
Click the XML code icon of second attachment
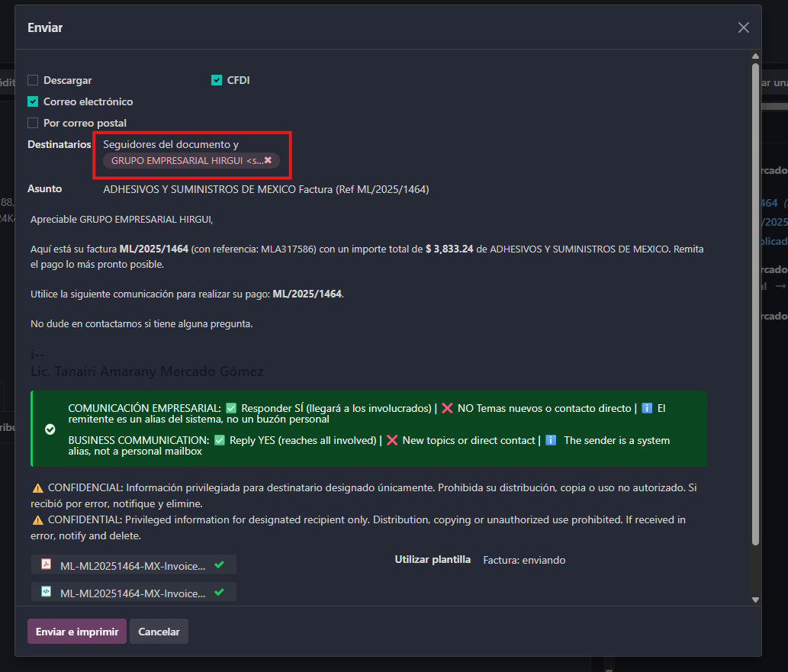(x=46, y=592)
